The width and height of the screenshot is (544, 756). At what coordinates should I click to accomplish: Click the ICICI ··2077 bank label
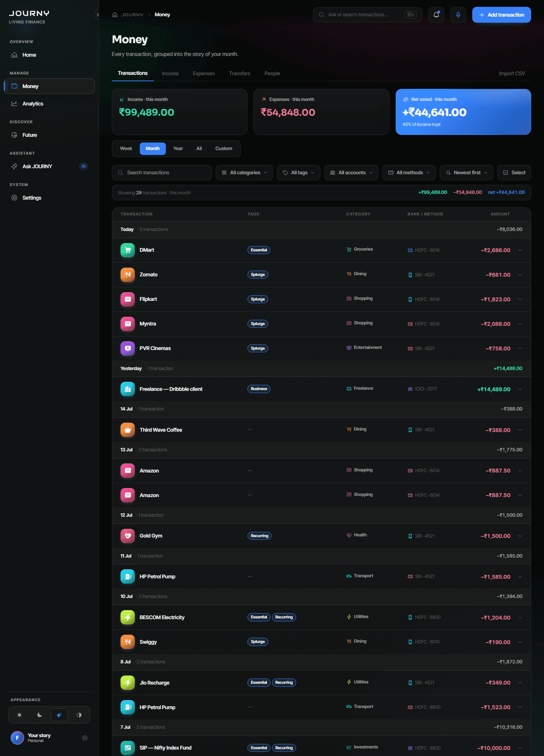pos(422,389)
